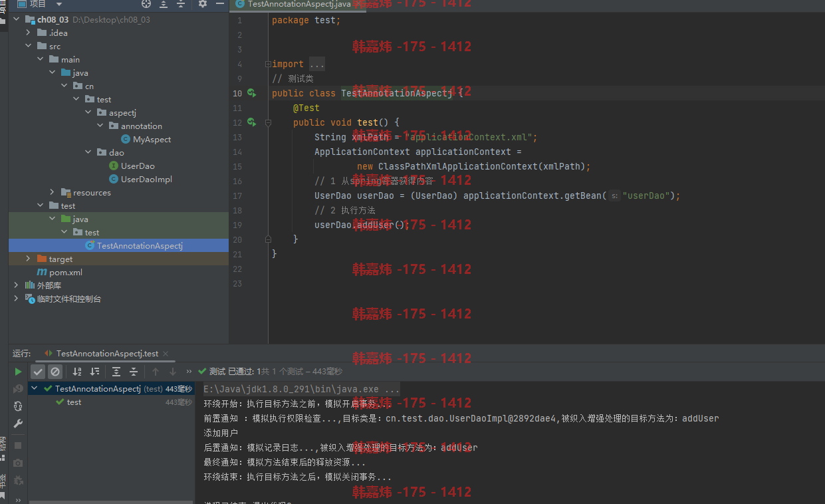Select pom.xml file

pos(59,272)
